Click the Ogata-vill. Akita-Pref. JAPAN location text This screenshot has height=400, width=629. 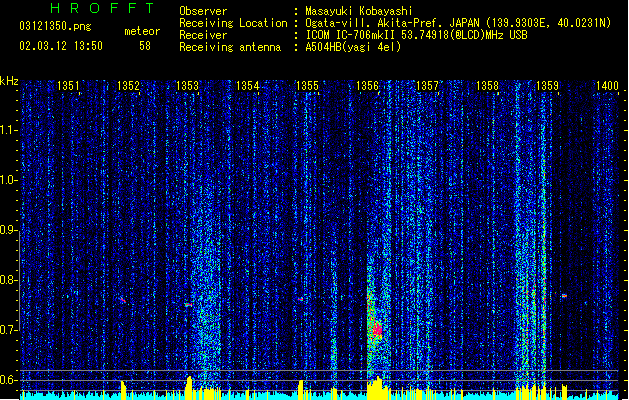tap(458, 23)
